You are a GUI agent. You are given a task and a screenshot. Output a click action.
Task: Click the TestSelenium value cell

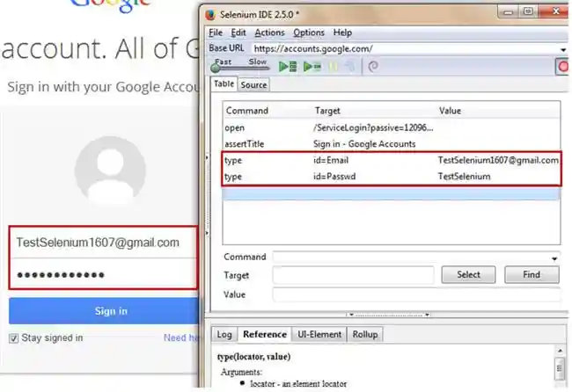pos(464,177)
